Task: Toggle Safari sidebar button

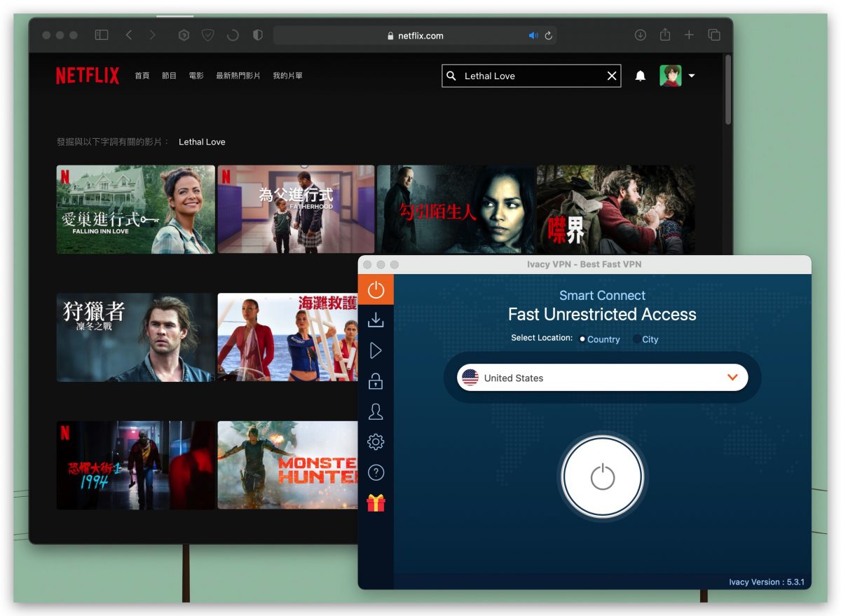Action: coord(102,35)
